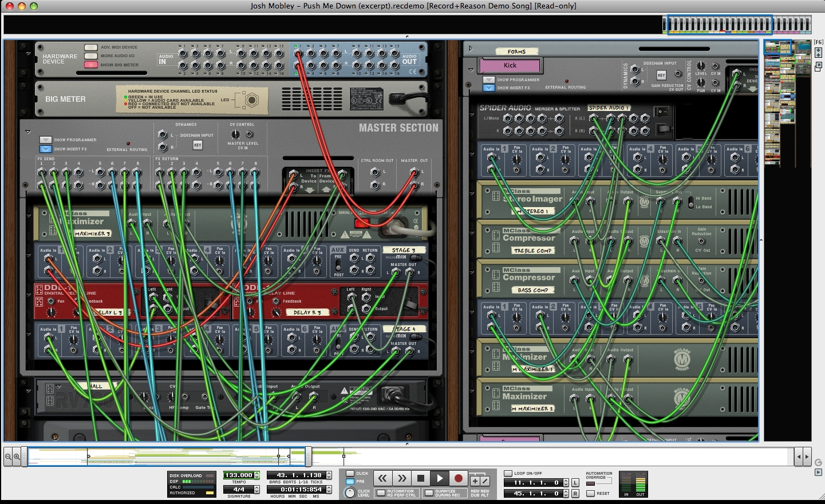Click the Master Section sidechain KEY button
This screenshot has height=504, width=825.
pos(198,145)
